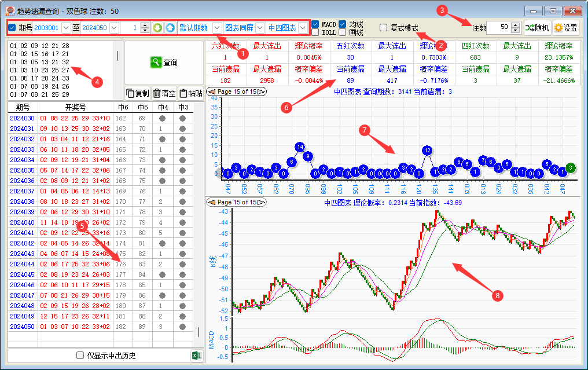588x370 pixels.
Task: Click the green down-arrow icon in the toolbar
Action: [x=157, y=28]
